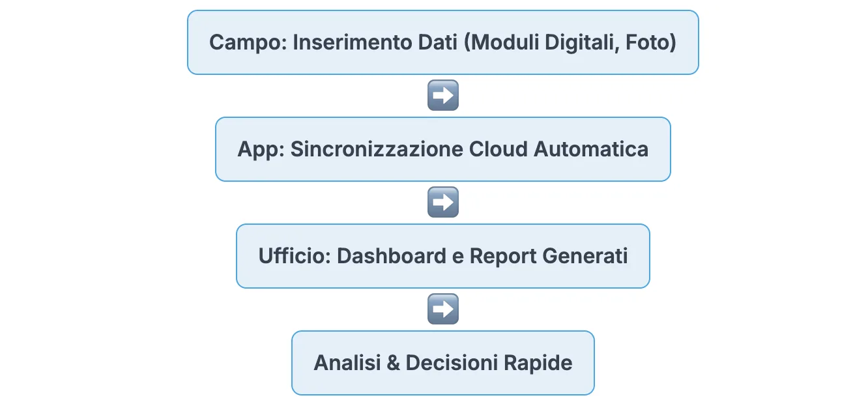Click the "Automatica" word
This screenshot has width=868, height=417.
[x=592, y=150]
